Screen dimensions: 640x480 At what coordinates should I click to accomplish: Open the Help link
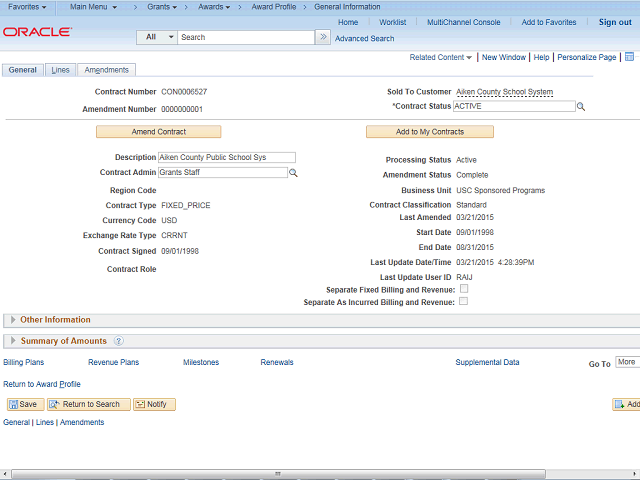point(541,57)
